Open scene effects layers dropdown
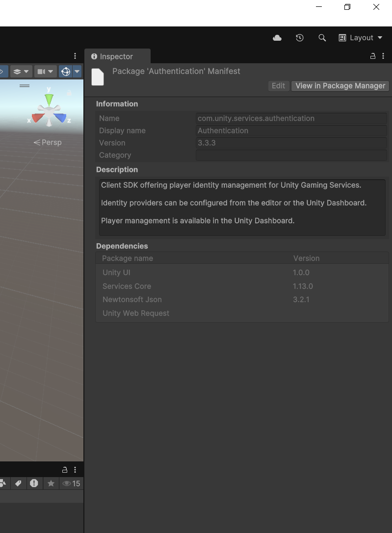Image resolution: width=392 pixels, height=533 pixels. [21, 72]
